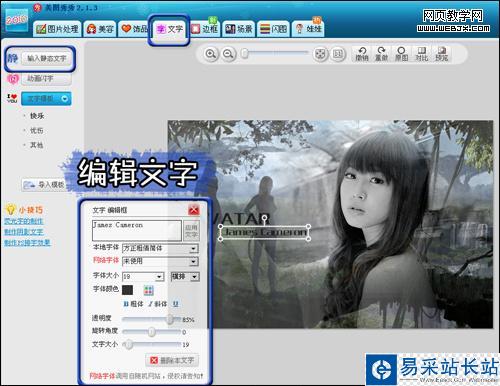Click the 输入静态文字 button
Screen dimensions: 500x386
(x=46, y=59)
